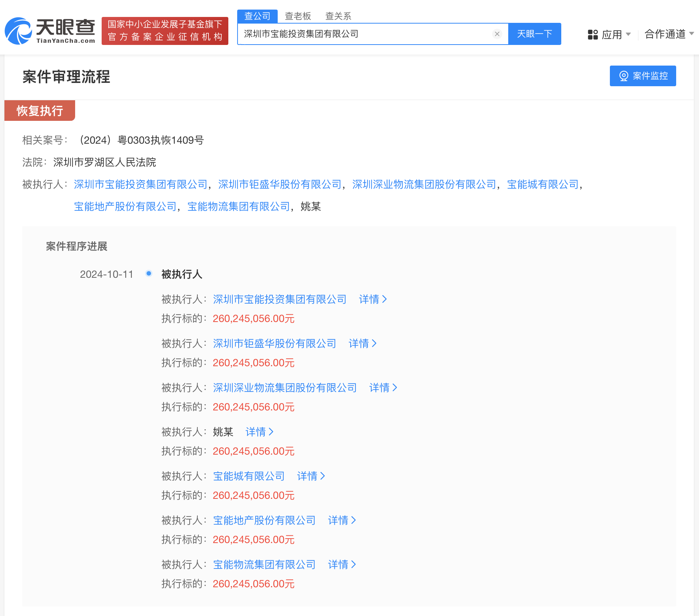View 详情 for 宝能地产股份有限公司
699x616 pixels.
[x=342, y=520]
